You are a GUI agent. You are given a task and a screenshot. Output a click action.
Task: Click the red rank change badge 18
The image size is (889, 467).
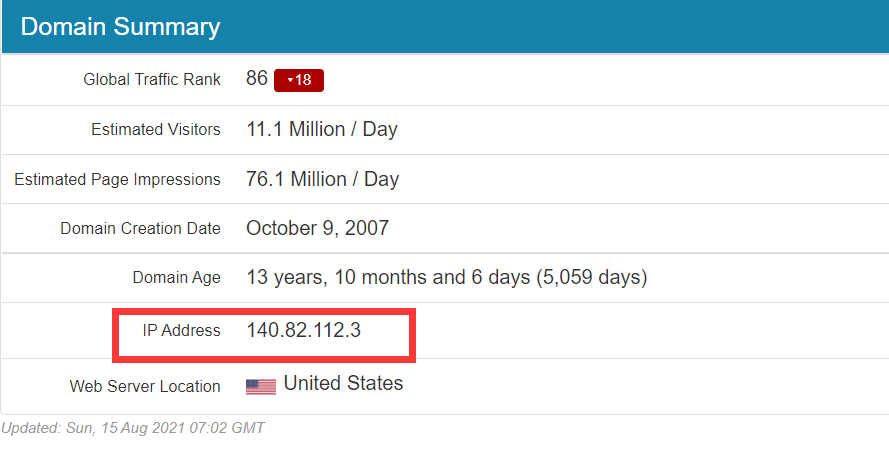299,80
